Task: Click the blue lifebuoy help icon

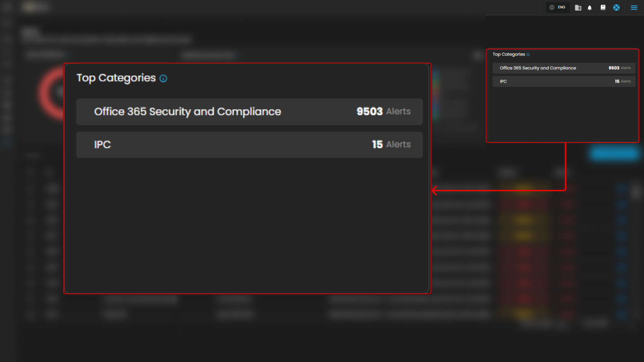Action: (616, 8)
